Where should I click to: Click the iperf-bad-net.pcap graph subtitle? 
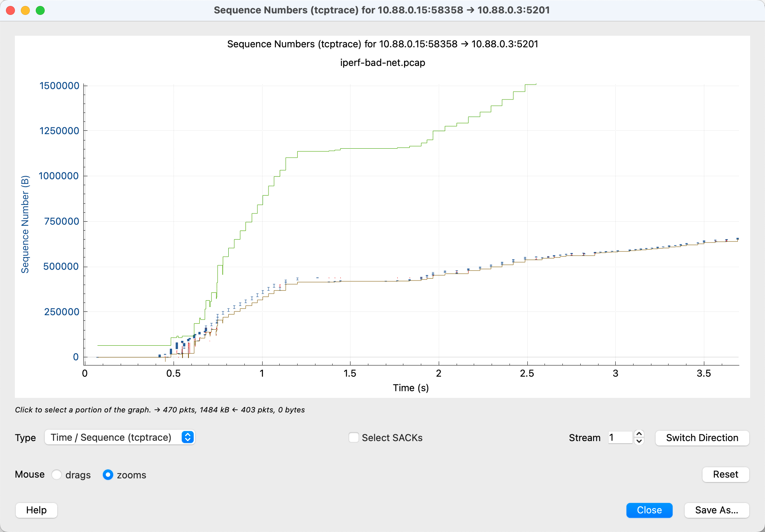point(382,63)
